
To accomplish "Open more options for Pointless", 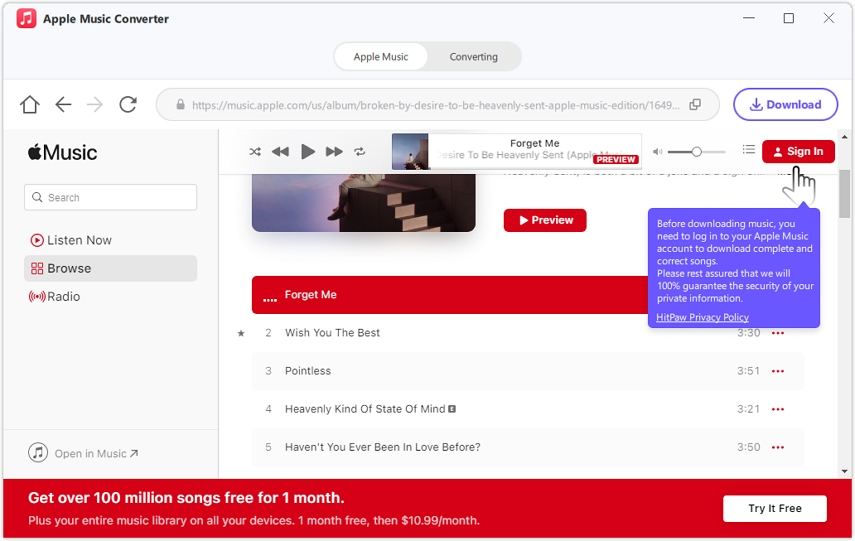I will (778, 371).
